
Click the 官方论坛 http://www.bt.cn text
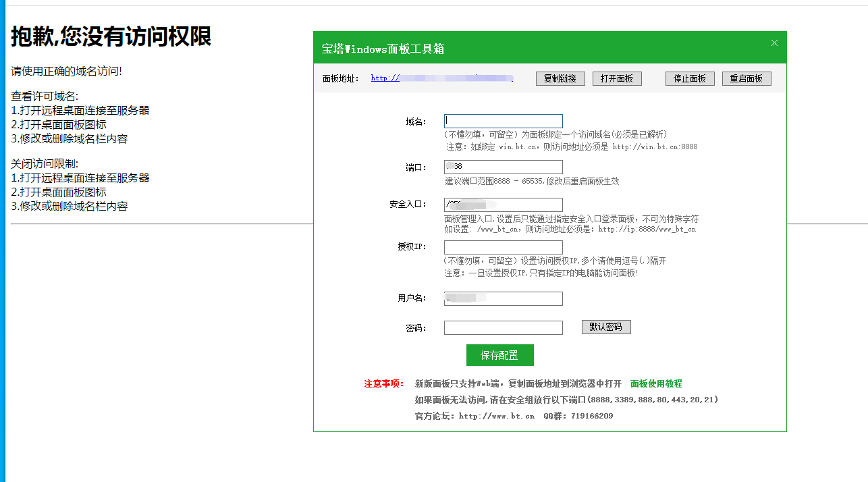(x=474, y=416)
